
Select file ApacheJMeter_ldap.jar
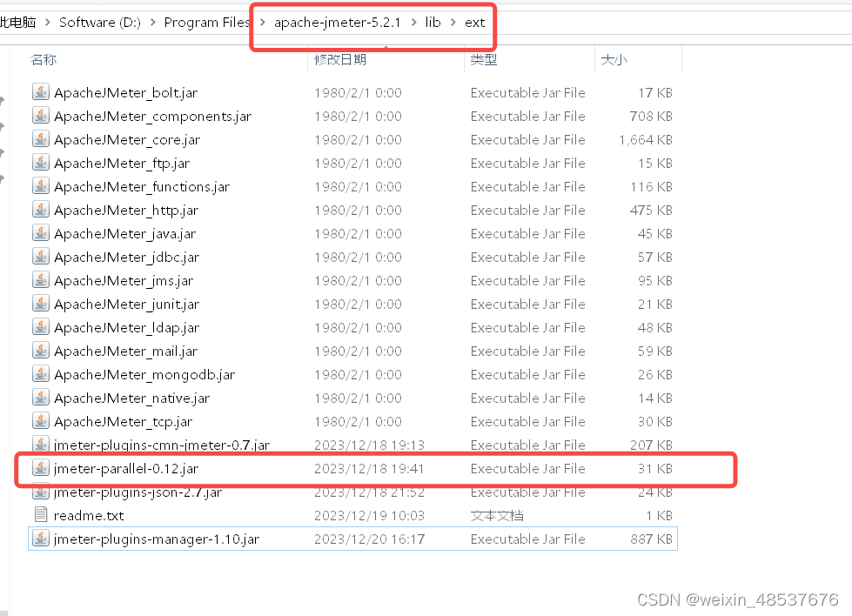pyautogui.click(x=126, y=327)
